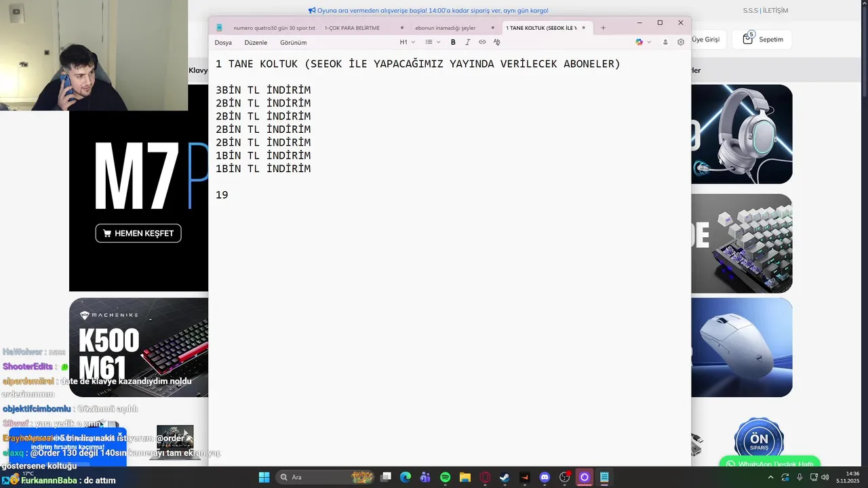Viewport: 868px width, 488px height.
Task: Click the 1-ÇOK PARA BELİRTME tab unsaved dot
Action: [x=402, y=28]
